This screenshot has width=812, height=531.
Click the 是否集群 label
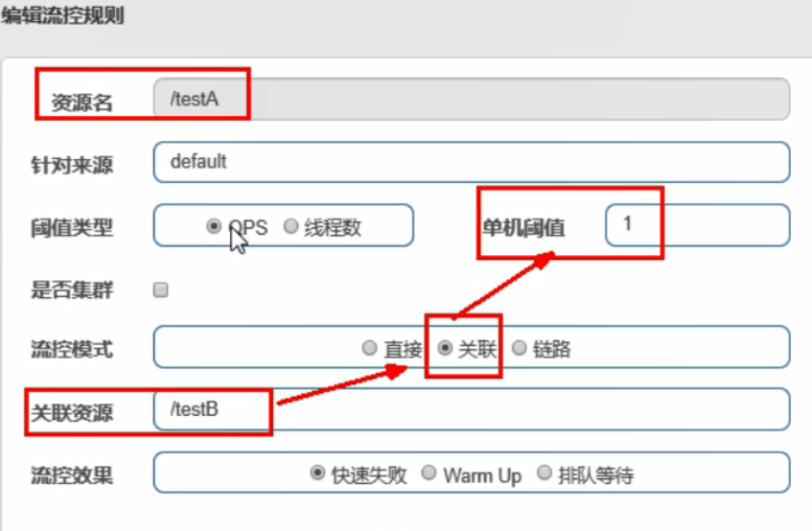(72, 289)
